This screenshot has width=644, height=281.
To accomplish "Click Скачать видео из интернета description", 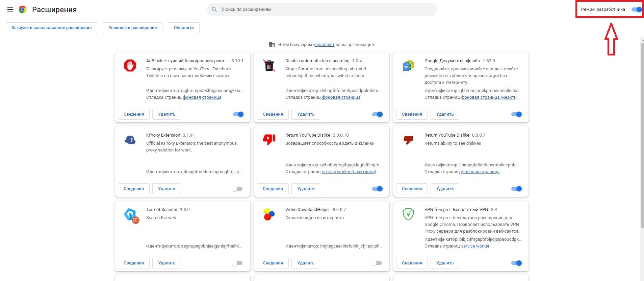I will point(314,218).
